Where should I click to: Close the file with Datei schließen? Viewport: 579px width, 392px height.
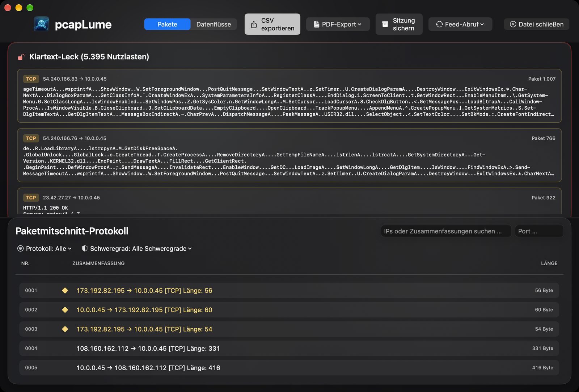[x=537, y=24]
